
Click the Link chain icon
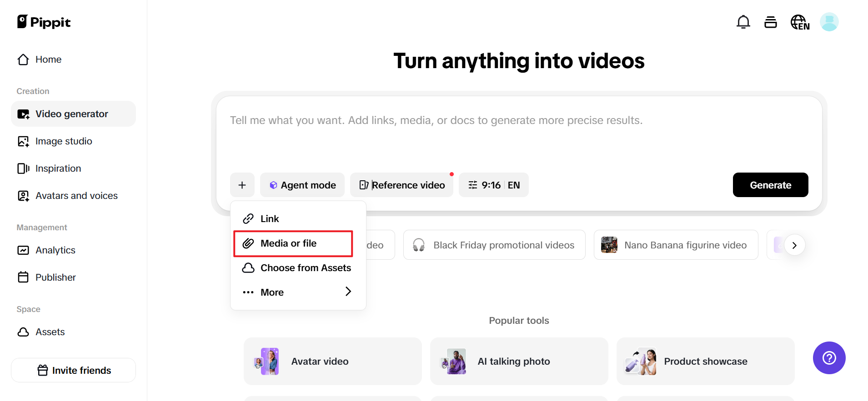[x=248, y=219]
